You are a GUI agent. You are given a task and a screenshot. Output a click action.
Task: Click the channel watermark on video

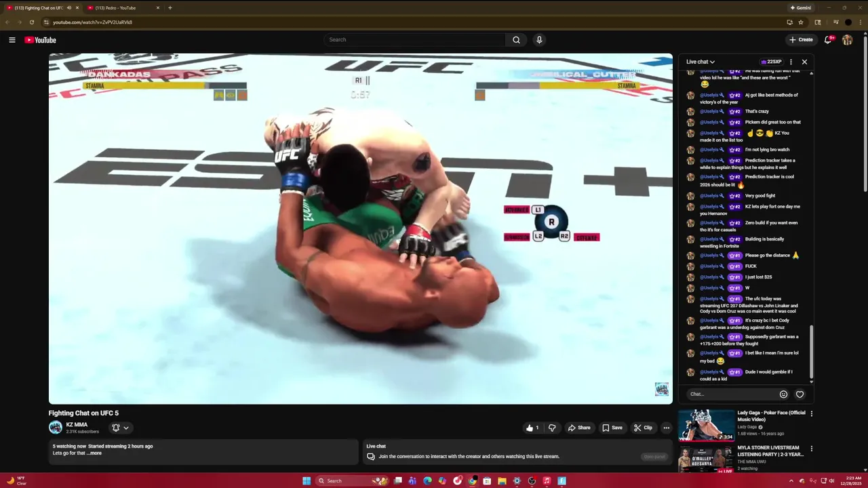click(x=661, y=389)
